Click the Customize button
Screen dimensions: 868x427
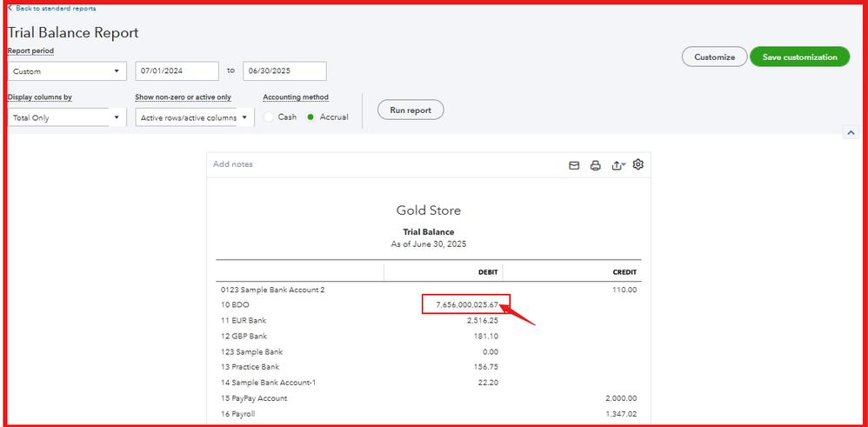click(714, 57)
